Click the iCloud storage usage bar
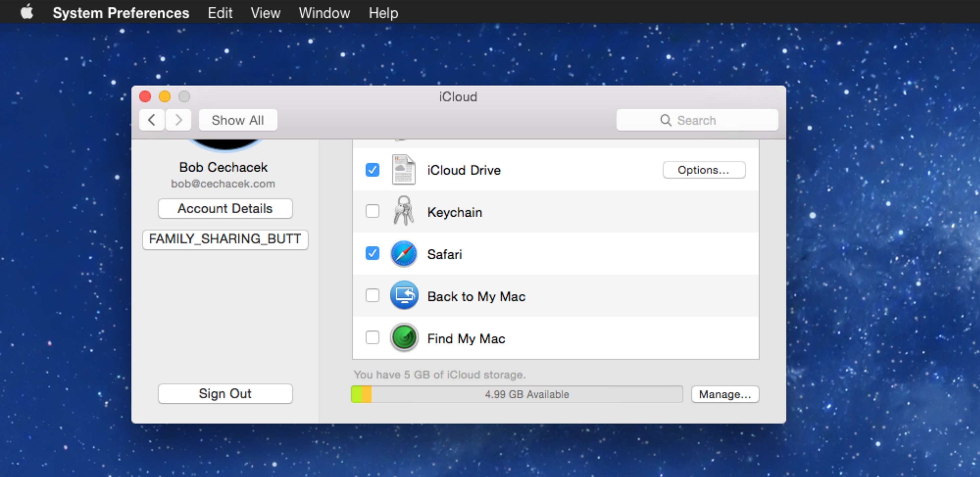Viewport: 980px width, 477px height. click(x=517, y=394)
